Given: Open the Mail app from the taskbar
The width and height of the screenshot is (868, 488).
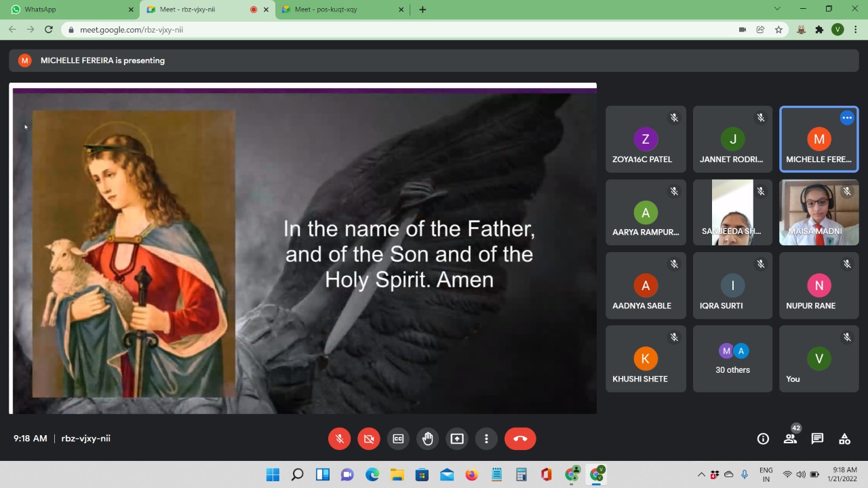Looking at the screenshot, I should [x=447, y=474].
